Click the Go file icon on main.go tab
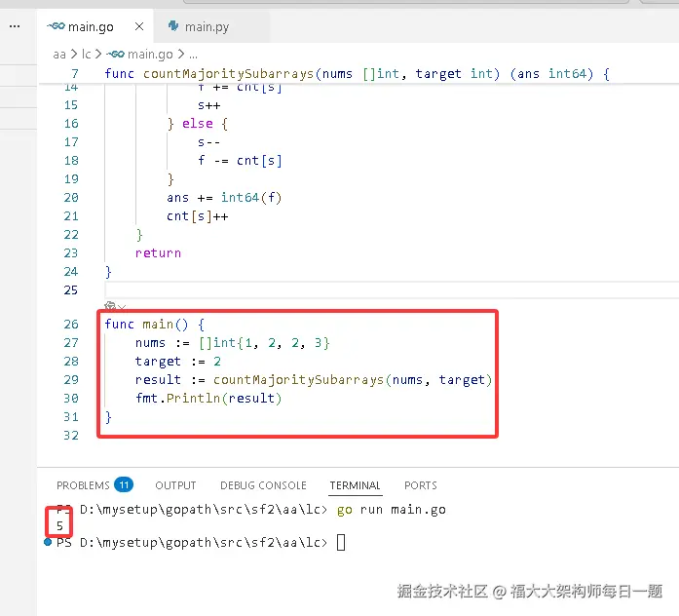Viewport: 679px width, 616px height. (57, 26)
